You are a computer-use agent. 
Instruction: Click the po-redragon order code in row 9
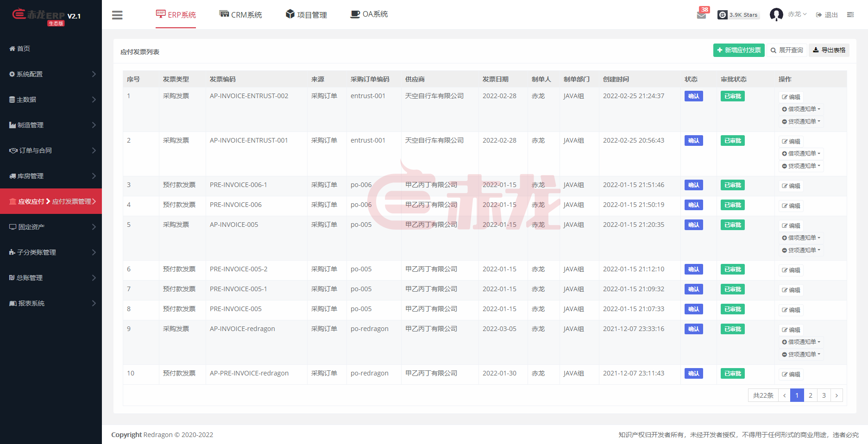tap(370, 329)
